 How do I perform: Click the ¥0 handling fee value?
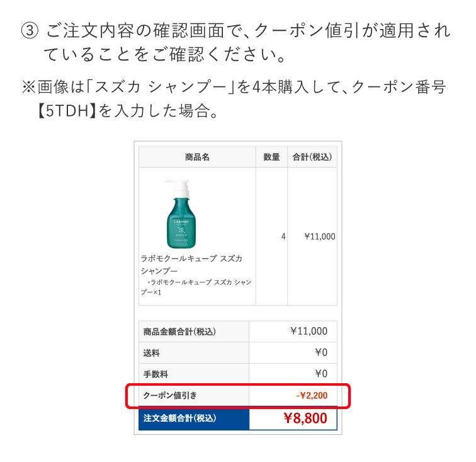[321, 373]
